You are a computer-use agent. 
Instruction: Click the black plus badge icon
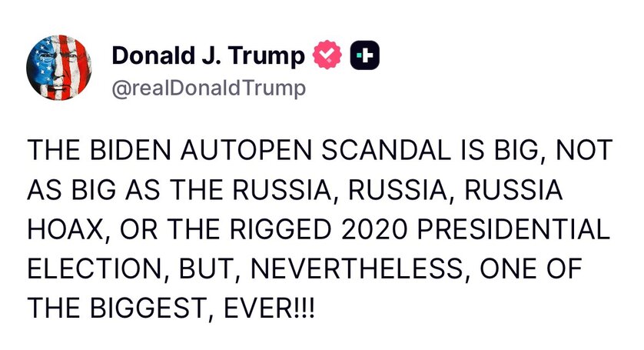point(365,55)
